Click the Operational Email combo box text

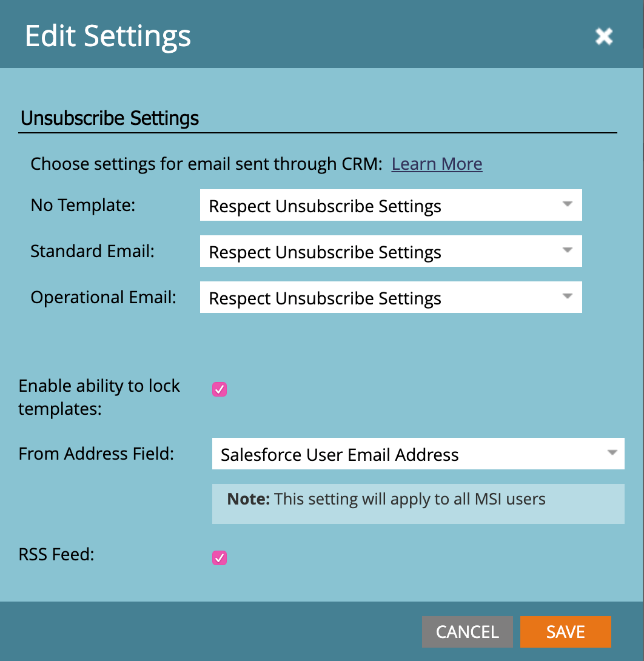(x=325, y=298)
